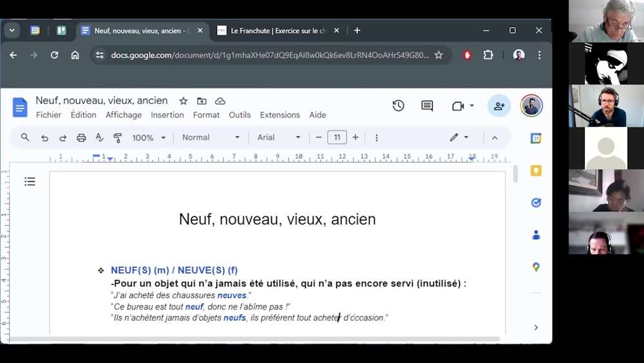Click the move to folder icon
Image resolution: width=644 pixels, height=363 pixels.
[201, 101]
